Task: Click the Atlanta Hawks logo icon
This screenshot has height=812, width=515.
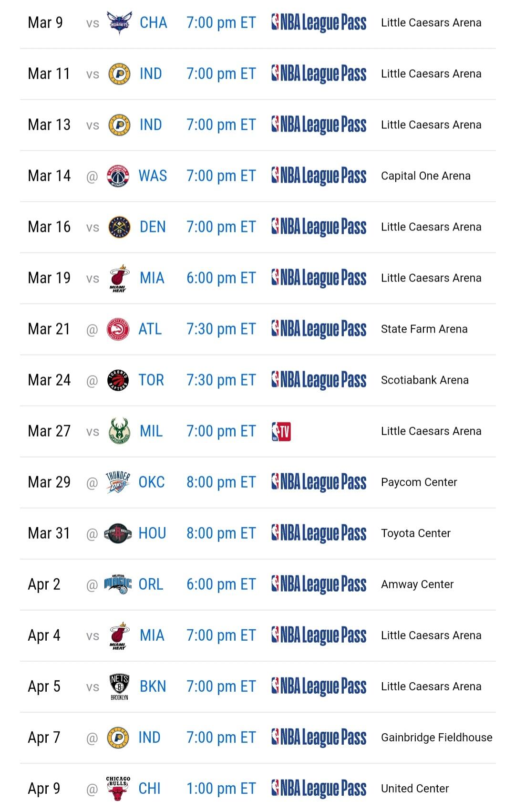Action: coord(118,329)
